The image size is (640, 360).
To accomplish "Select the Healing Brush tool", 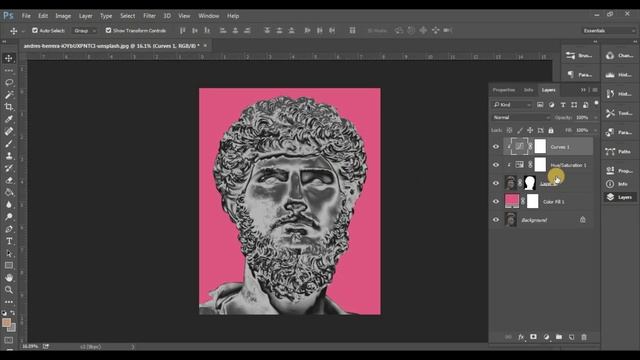I will point(9,131).
